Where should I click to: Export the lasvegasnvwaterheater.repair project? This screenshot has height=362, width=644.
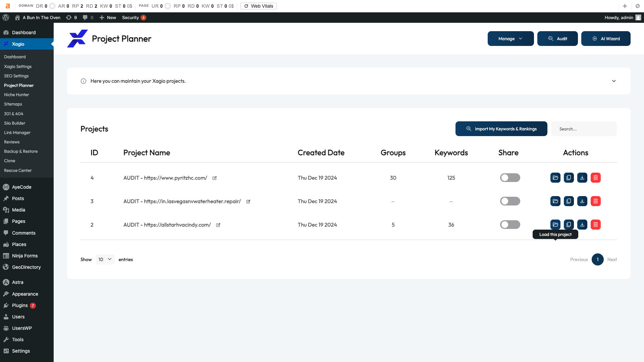pyautogui.click(x=582, y=201)
